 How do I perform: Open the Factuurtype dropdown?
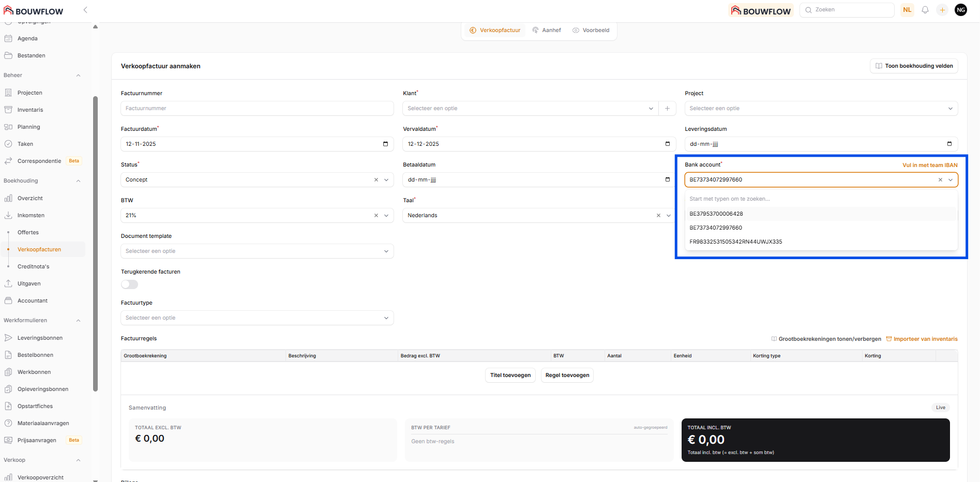click(x=257, y=318)
